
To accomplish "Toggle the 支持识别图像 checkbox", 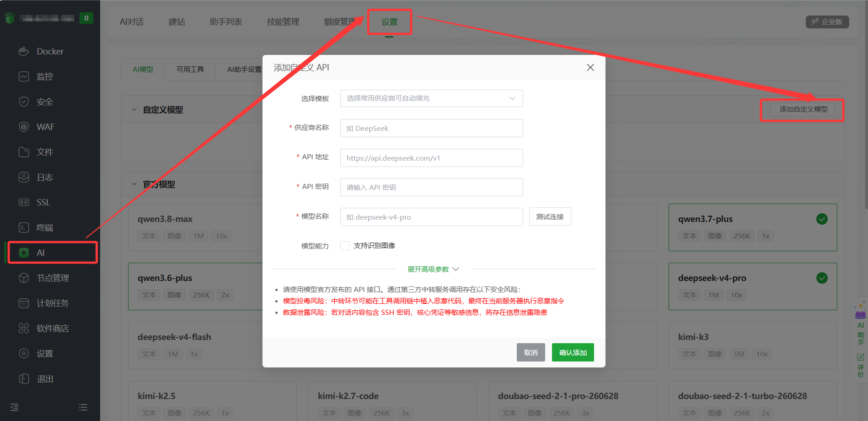I will (x=345, y=246).
